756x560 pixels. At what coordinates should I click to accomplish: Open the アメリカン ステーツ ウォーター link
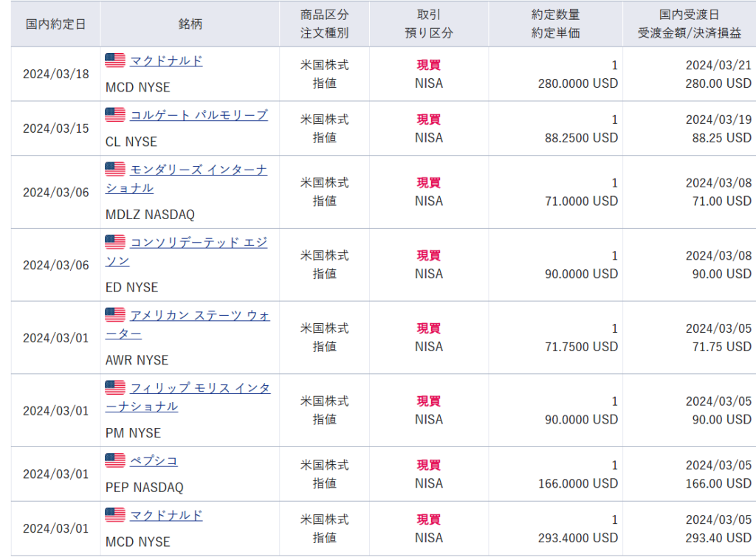pyautogui.click(x=199, y=316)
